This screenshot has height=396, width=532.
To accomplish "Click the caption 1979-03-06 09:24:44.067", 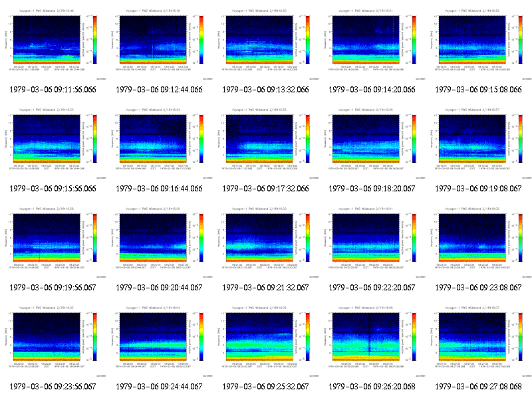I will (159, 387).
